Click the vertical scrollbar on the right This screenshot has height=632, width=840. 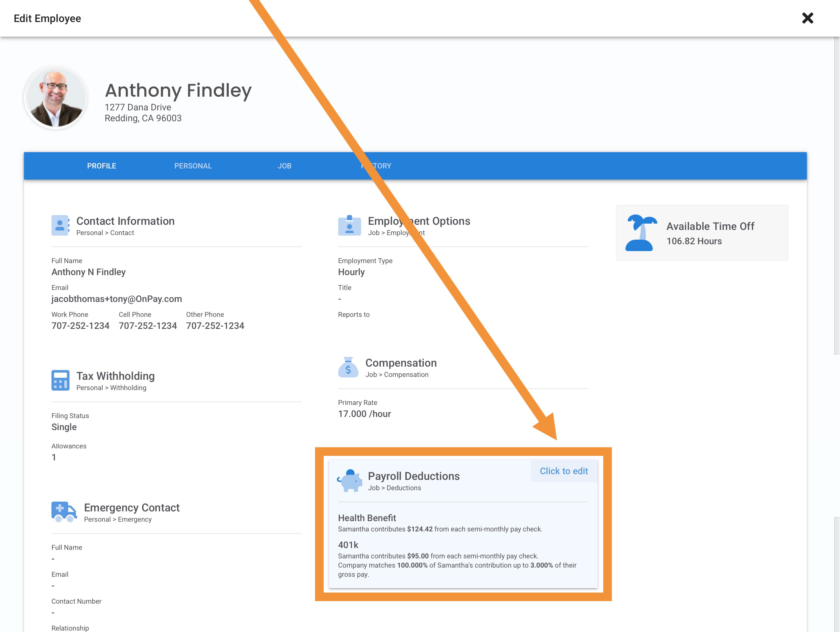coord(837,190)
